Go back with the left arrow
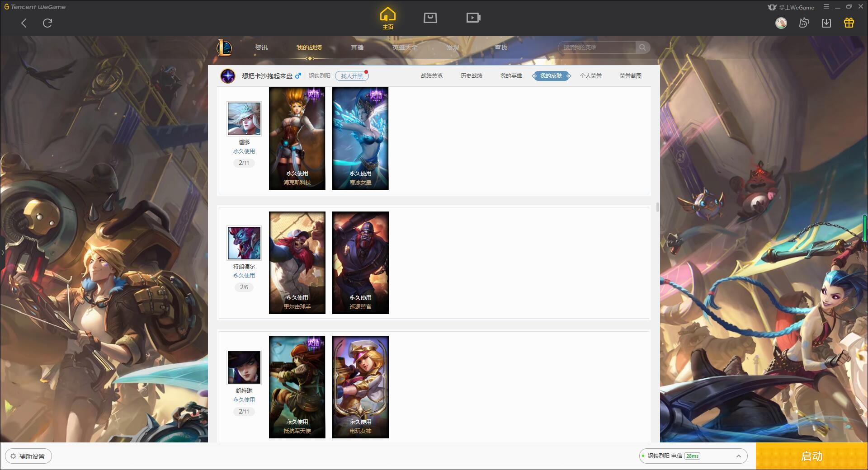868x470 pixels. tap(24, 23)
